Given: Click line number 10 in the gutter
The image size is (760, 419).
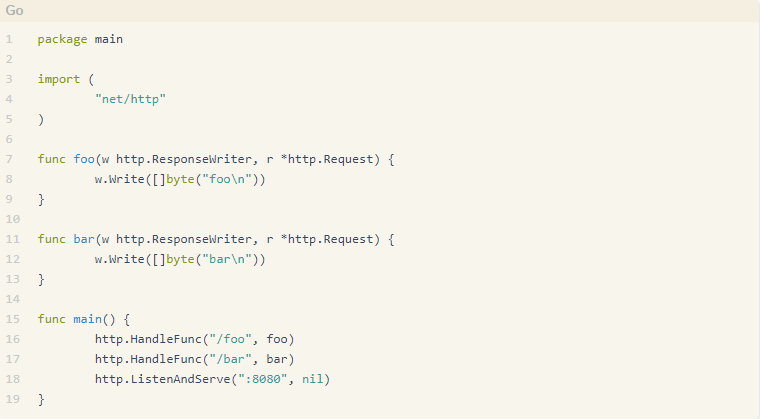Looking at the screenshot, I should [x=13, y=219].
